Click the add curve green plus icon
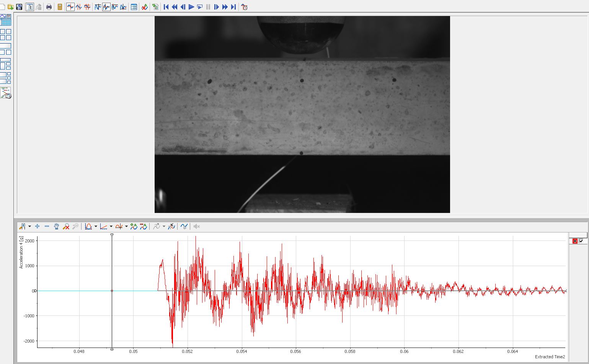 [x=134, y=226]
